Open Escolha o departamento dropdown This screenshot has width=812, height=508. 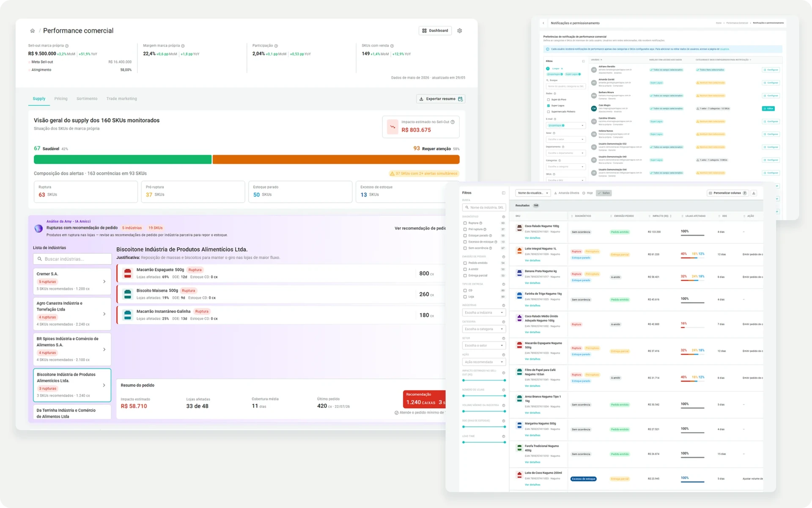(x=566, y=153)
